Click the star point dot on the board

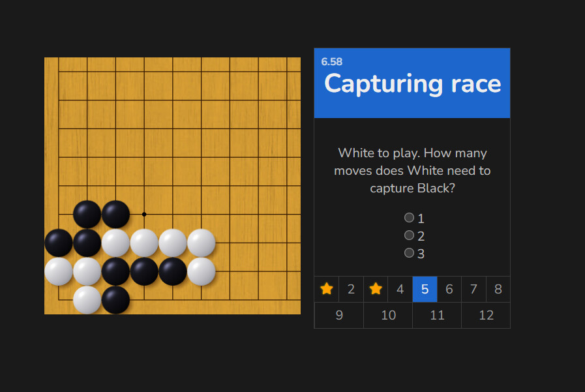144,214
